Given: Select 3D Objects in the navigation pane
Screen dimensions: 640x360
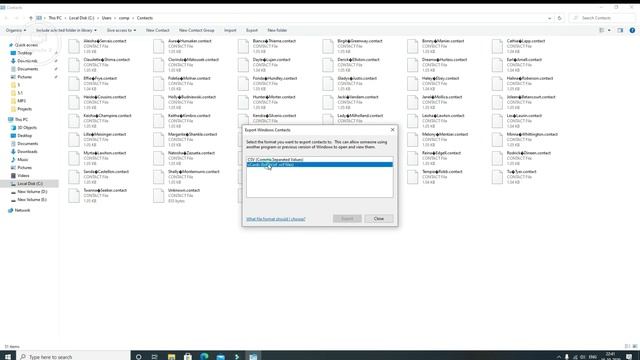Looking at the screenshot, I should pos(27,128).
